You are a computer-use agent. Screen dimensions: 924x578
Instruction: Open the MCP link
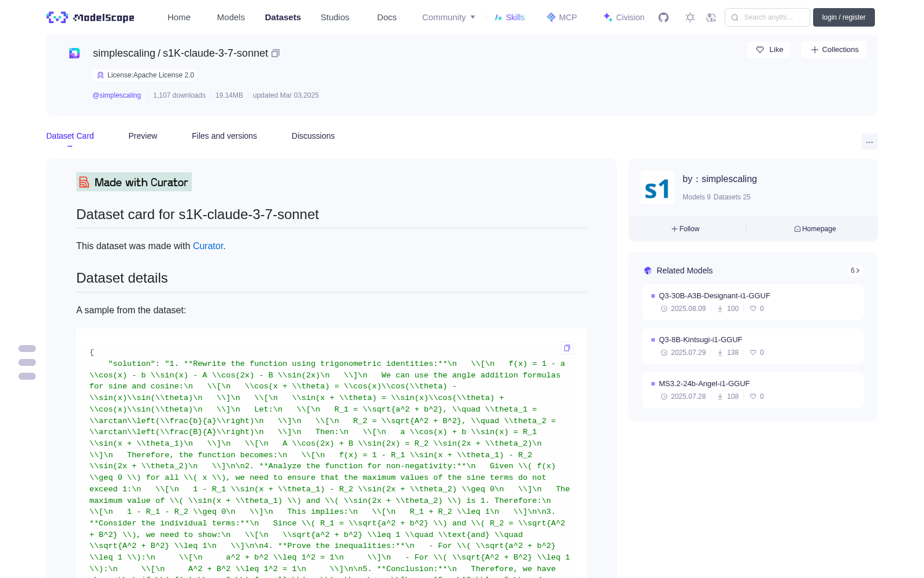coord(562,17)
